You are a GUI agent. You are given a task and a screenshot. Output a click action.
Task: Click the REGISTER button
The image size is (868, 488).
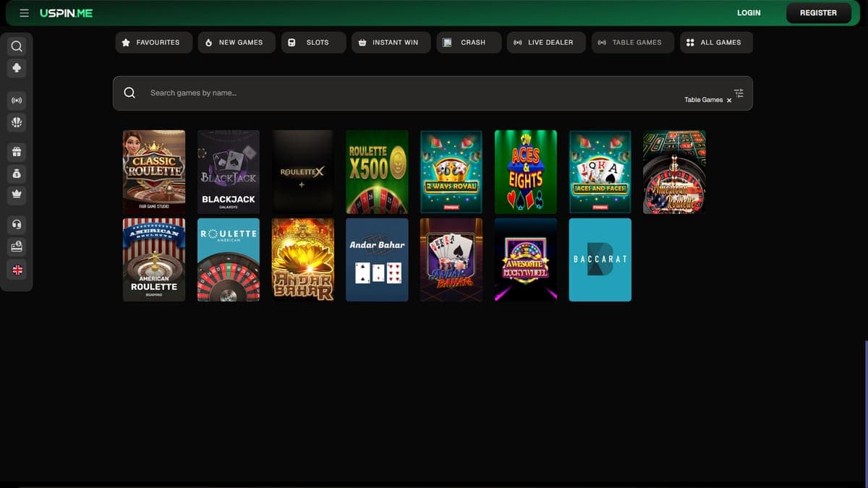(818, 13)
